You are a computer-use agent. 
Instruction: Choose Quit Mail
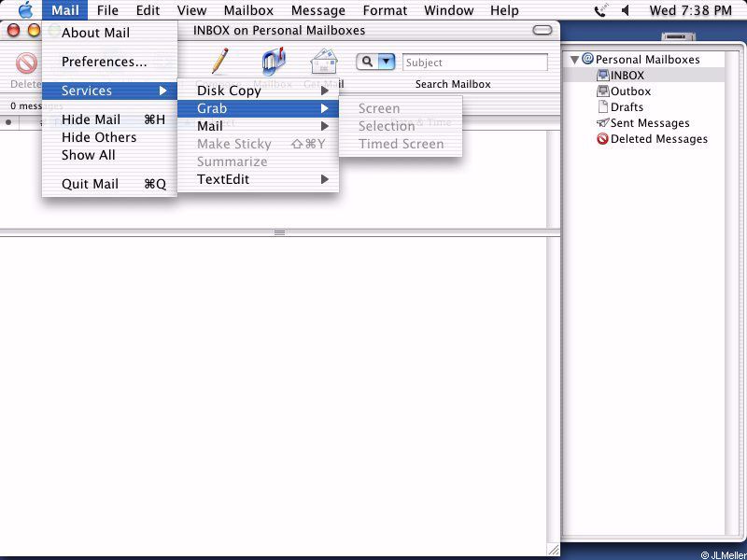tap(109, 184)
